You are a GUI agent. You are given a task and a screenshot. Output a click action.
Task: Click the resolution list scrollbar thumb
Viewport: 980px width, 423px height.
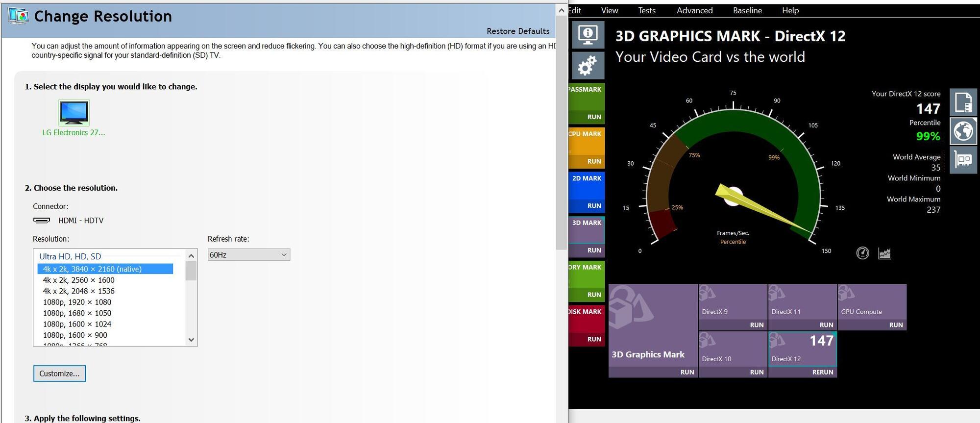pyautogui.click(x=191, y=271)
